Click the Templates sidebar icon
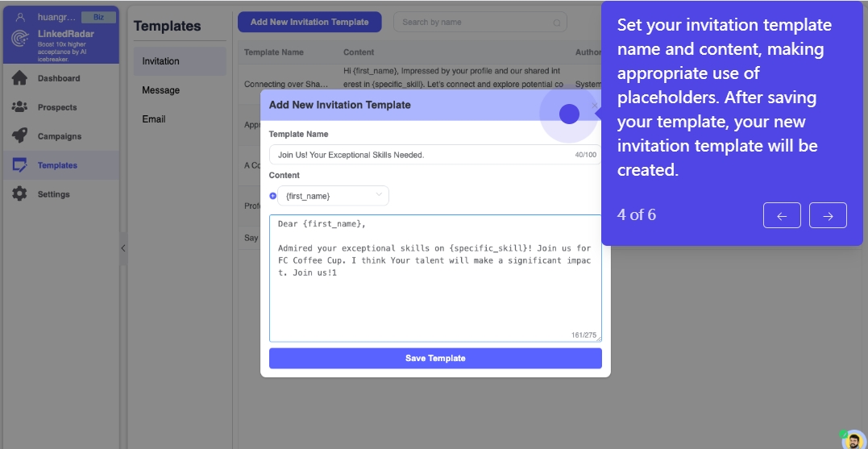Image resolution: width=868 pixels, height=449 pixels. (x=20, y=165)
